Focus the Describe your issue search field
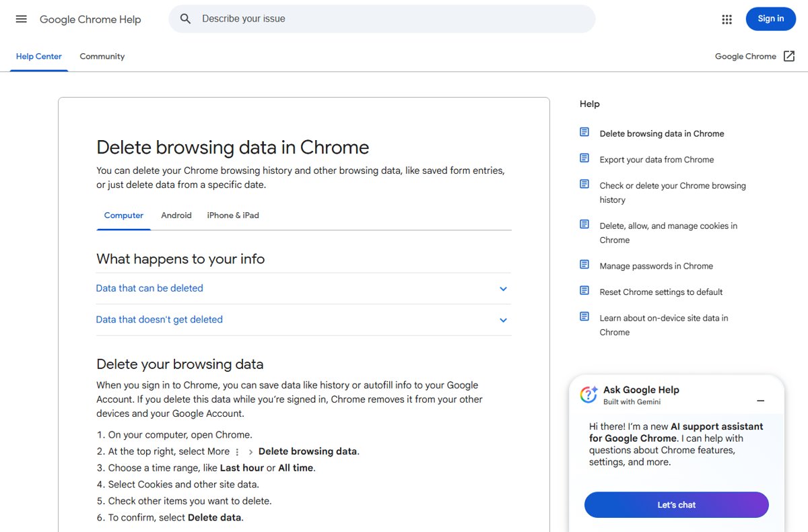808x532 pixels. (x=382, y=19)
